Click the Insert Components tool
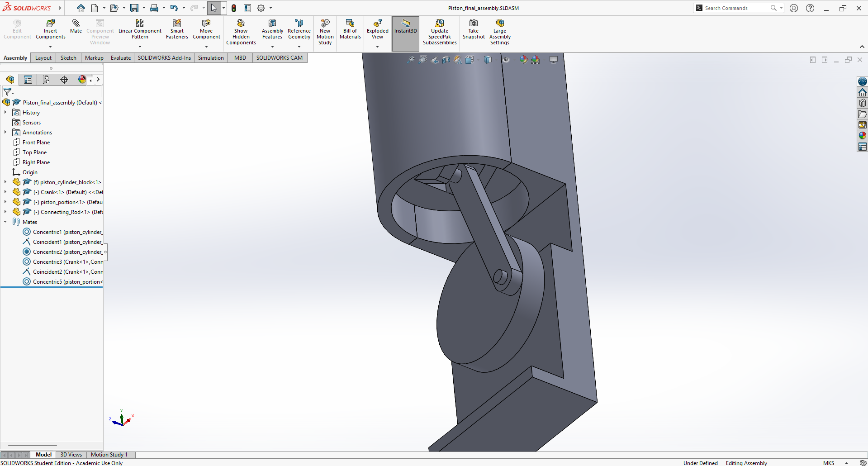This screenshot has width=868, height=466. [x=51, y=29]
